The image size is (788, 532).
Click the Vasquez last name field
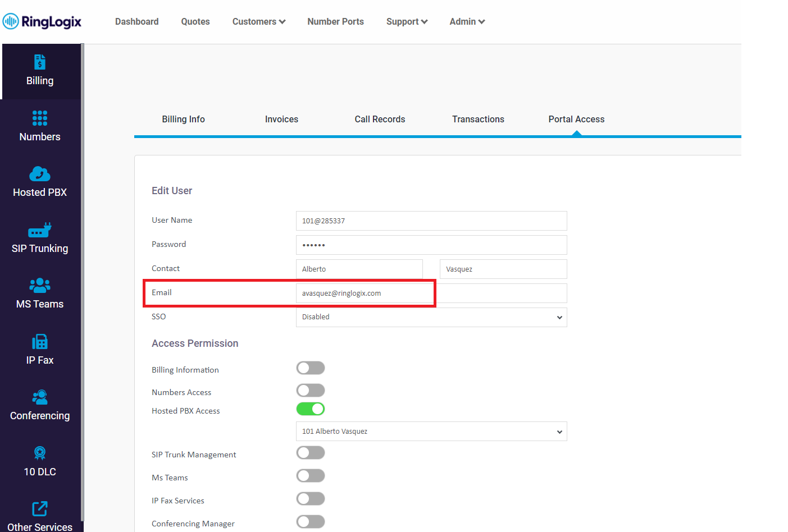point(503,269)
